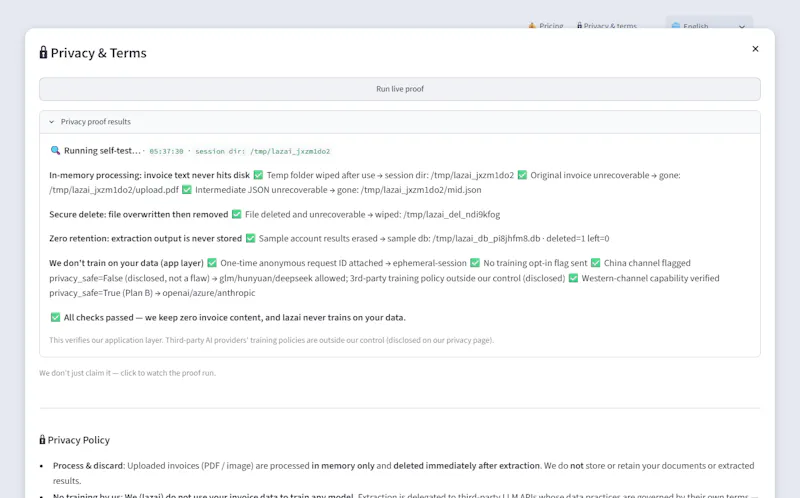800x498 pixels.
Task: Click the Privacy Policy heading
Action: [79, 440]
